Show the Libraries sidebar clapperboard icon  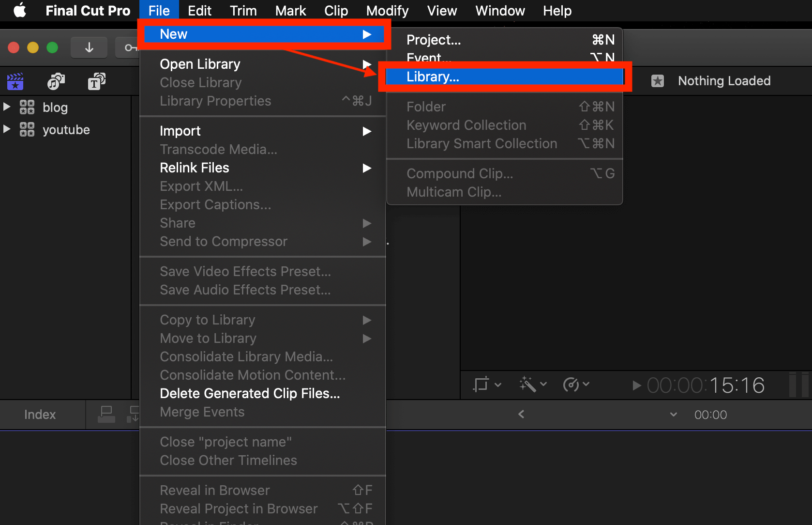coord(15,81)
